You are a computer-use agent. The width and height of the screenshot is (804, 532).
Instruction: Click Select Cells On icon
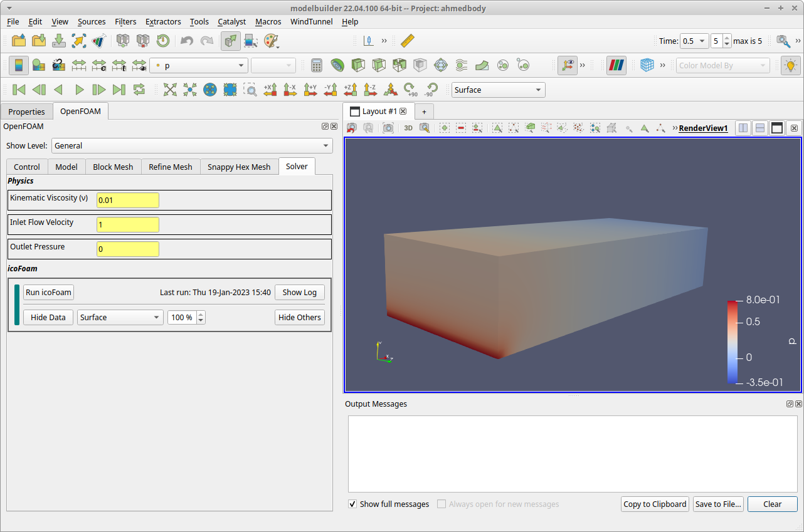pyautogui.click(x=497, y=128)
